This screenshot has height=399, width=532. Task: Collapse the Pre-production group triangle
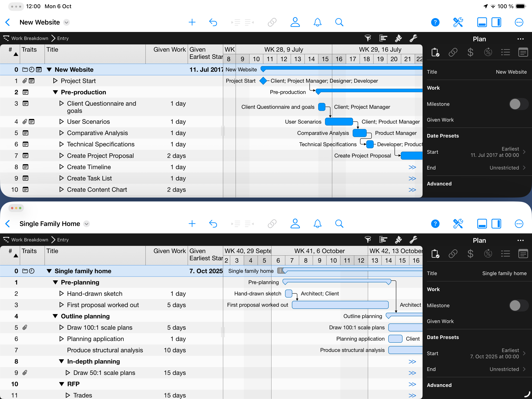point(55,92)
